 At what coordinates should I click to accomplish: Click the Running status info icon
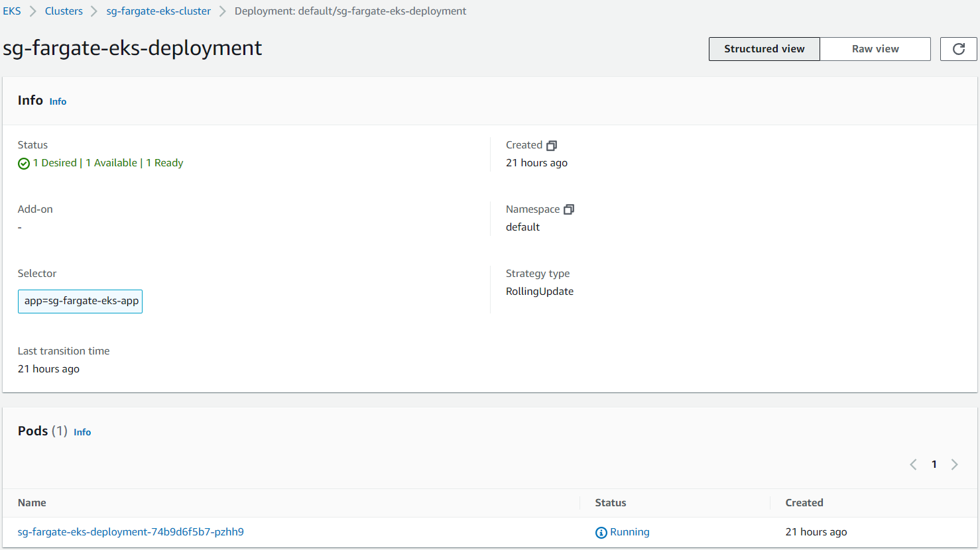(601, 533)
